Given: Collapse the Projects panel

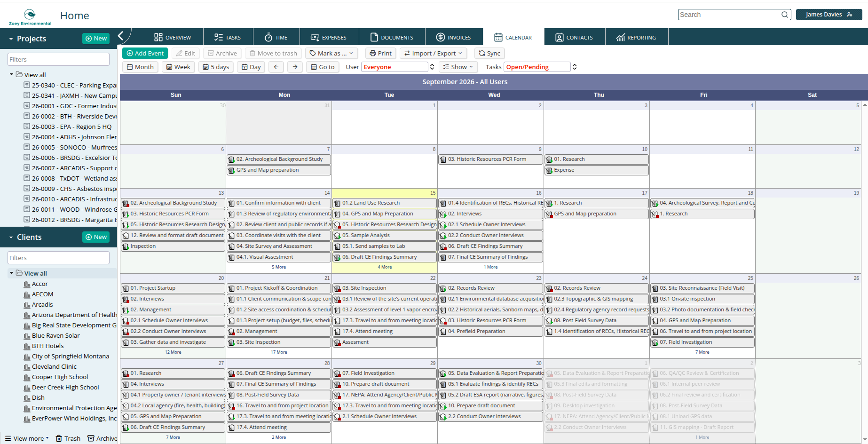Looking at the screenshot, I should (11, 39).
